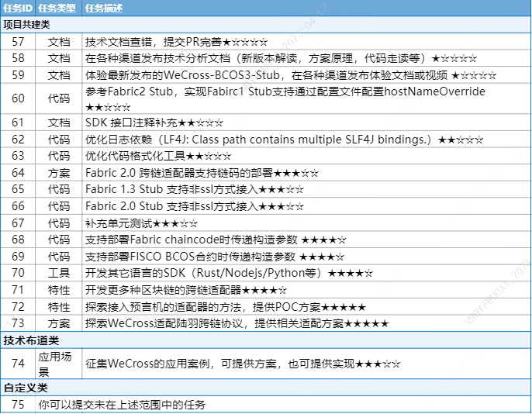The width and height of the screenshot is (532, 414).
Task: Click text 你可以提交未在上述范围中的任务
Action: (x=122, y=405)
